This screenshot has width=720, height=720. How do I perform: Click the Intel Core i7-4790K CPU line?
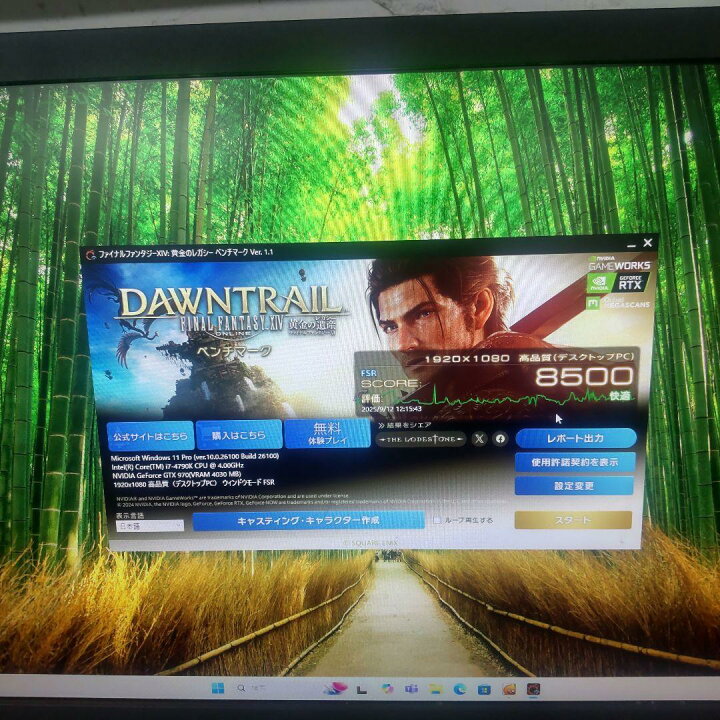pos(178,466)
